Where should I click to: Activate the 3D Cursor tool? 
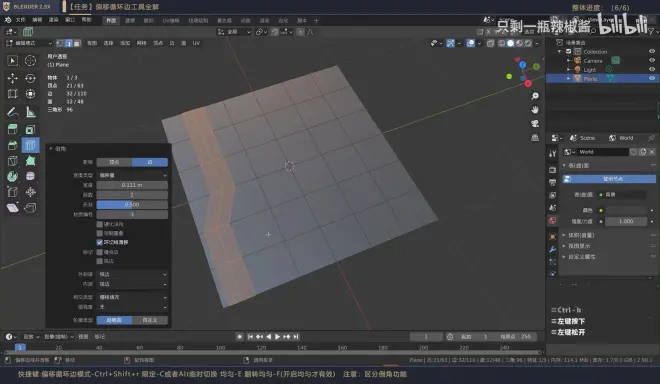tap(30, 61)
